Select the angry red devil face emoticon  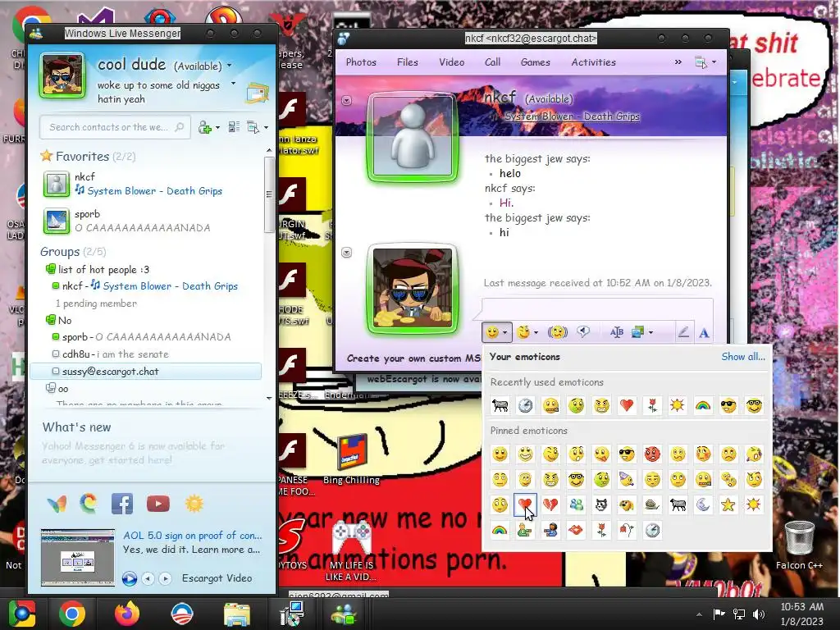coord(652,454)
